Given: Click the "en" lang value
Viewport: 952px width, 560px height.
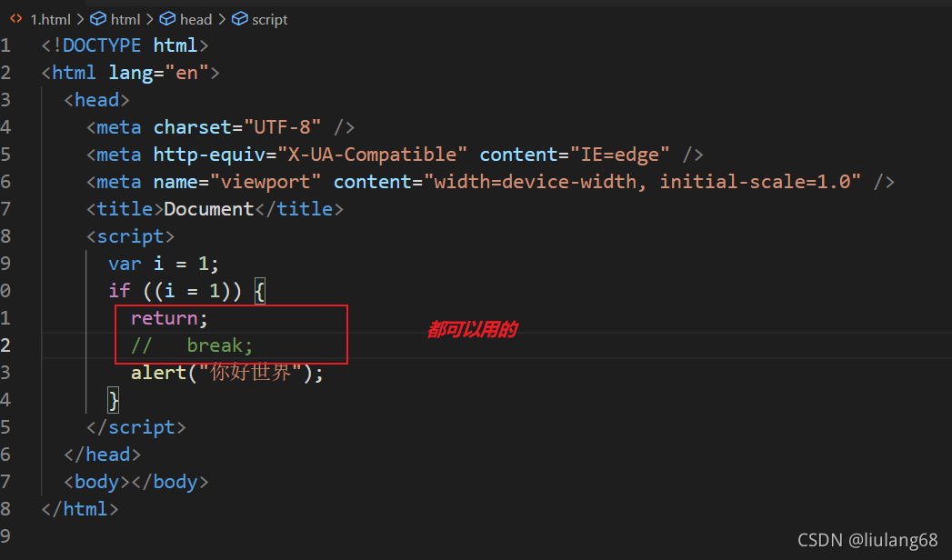Looking at the screenshot, I should (x=186, y=73).
